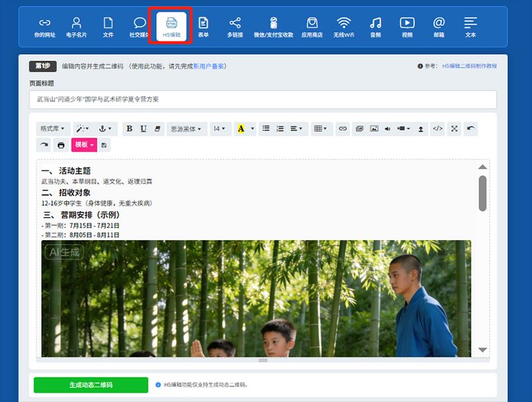Switch to the 表单 form tab
This screenshot has height=402, width=532.
click(x=203, y=27)
